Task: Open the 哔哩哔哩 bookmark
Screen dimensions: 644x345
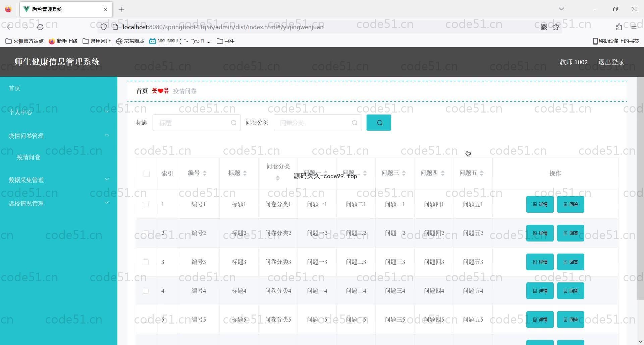Action: coord(180,41)
